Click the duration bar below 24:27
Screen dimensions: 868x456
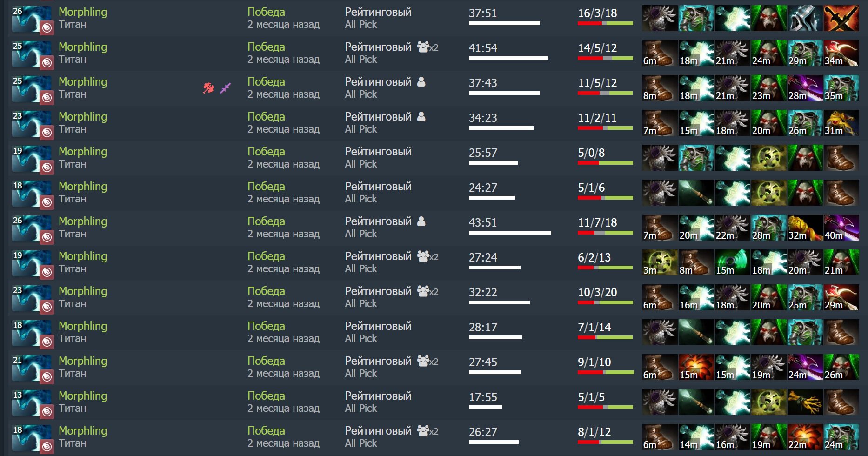492,198
